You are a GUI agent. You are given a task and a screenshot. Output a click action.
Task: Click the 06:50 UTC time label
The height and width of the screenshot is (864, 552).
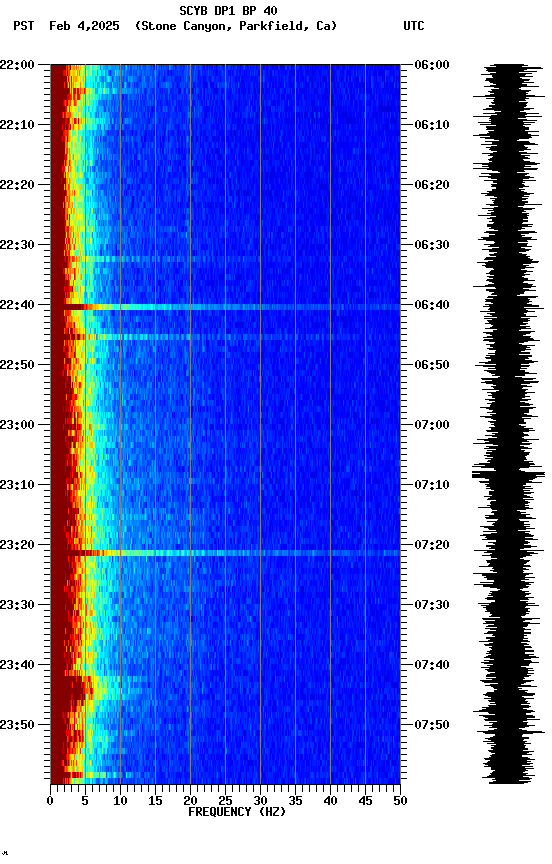432,365
